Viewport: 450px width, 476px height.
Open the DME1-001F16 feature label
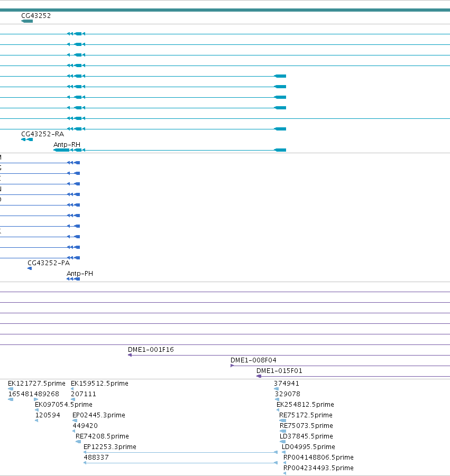point(151,349)
